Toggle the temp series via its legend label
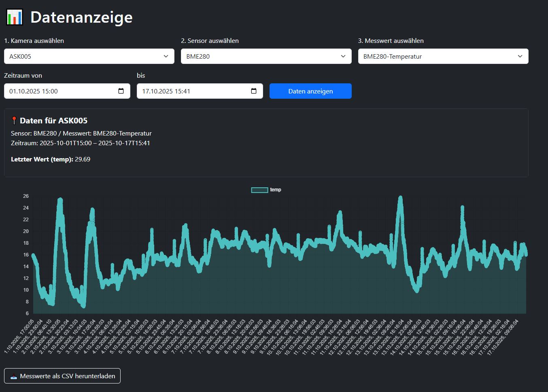The height and width of the screenshot is (392, 548). click(x=276, y=190)
